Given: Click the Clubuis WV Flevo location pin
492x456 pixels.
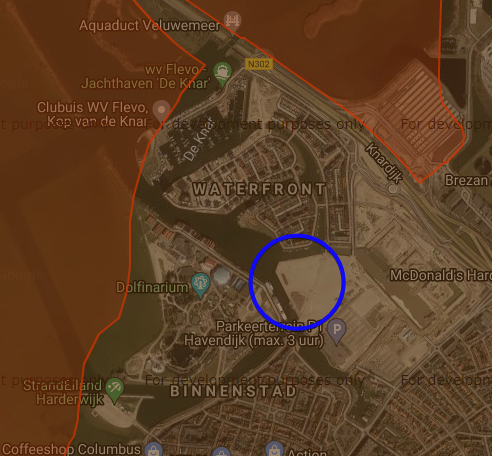Looking at the screenshot, I should click(x=161, y=111).
